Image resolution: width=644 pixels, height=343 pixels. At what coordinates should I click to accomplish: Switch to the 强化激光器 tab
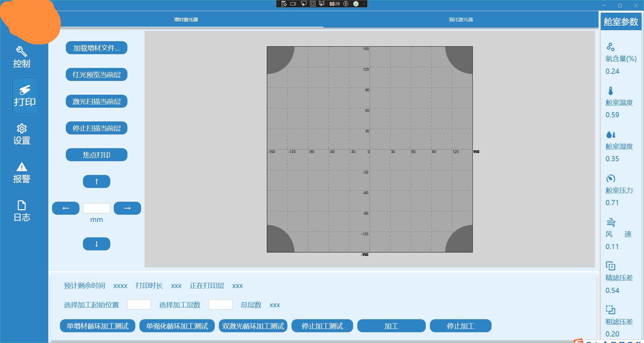[x=461, y=20]
